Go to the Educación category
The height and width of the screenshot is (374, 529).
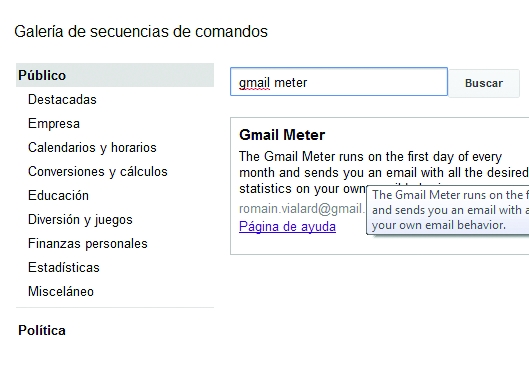click(x=58, y=196)
